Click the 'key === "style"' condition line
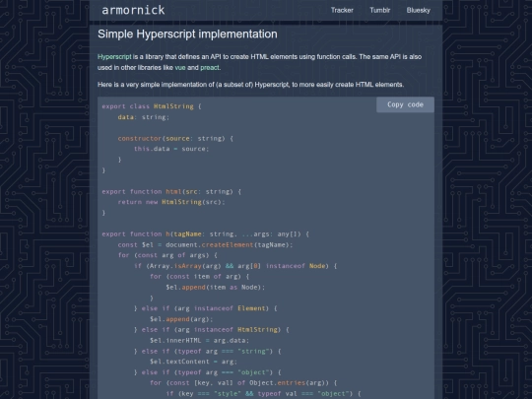This screenshot has height=399, width=532. pyautogui.click(x=263, y=393)
